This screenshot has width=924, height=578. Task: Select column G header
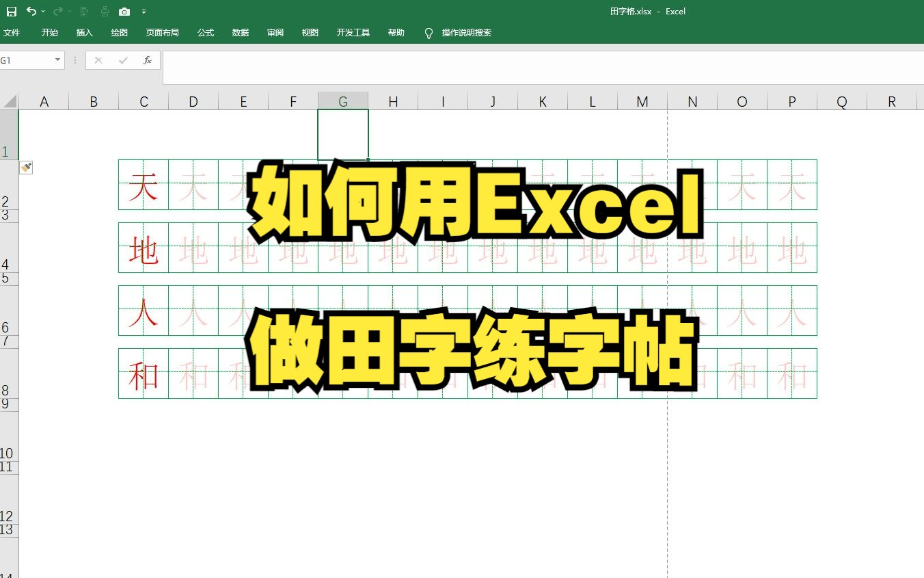(x=343, y=102)
